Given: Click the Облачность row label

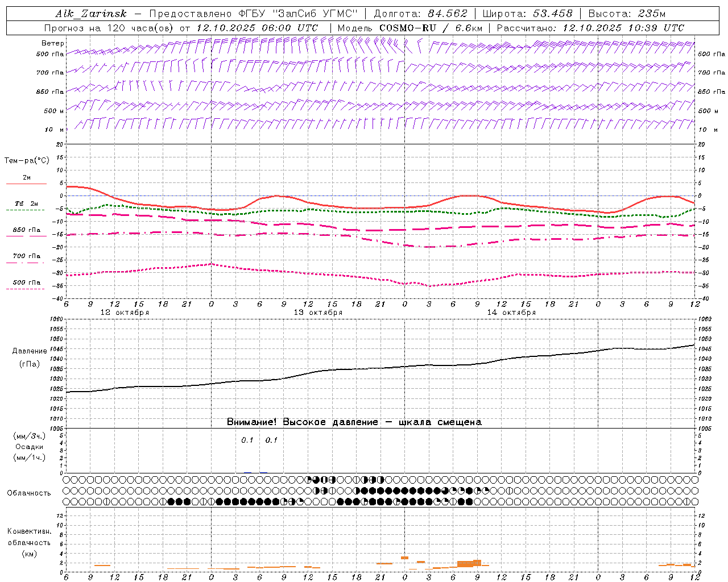Looking at the screenshot, I should (x=29, y=493).
